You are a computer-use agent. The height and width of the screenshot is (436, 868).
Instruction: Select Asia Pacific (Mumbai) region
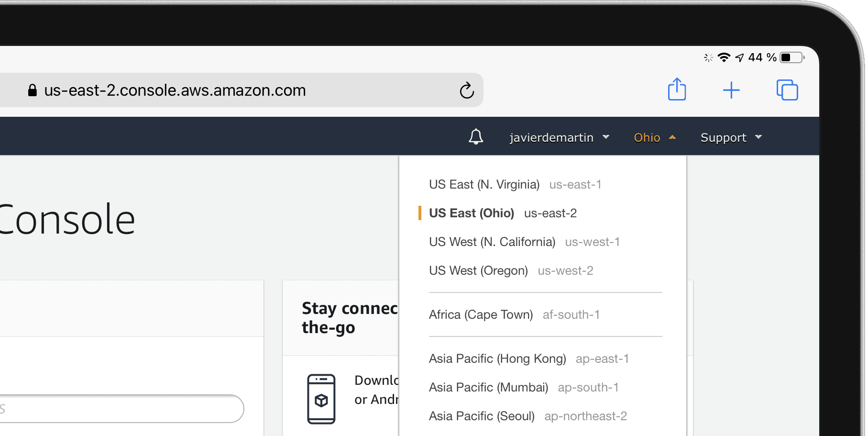click(x=524, y=387)
